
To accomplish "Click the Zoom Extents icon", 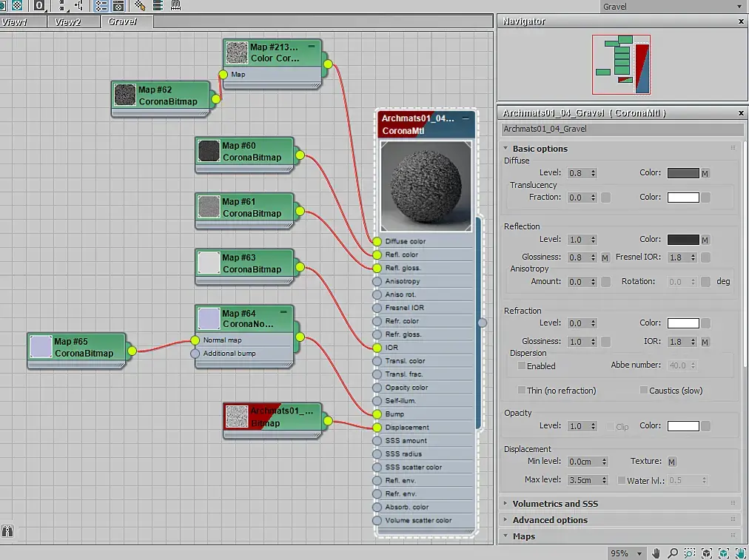I will [707, 553].
